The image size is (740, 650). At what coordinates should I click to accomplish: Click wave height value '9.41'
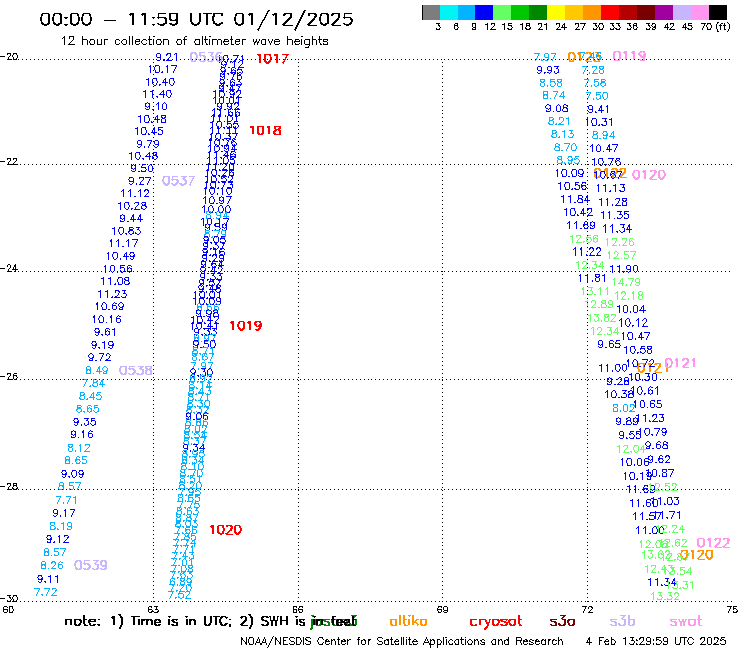(x=598, y=109)
